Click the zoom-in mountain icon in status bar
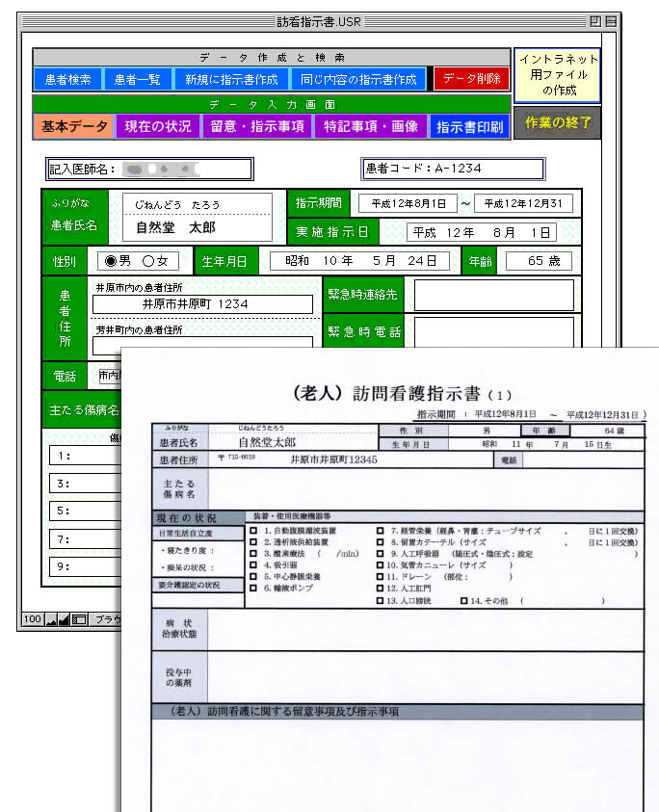659x812 pixels. pyautogui.click(x=64, y=619)
